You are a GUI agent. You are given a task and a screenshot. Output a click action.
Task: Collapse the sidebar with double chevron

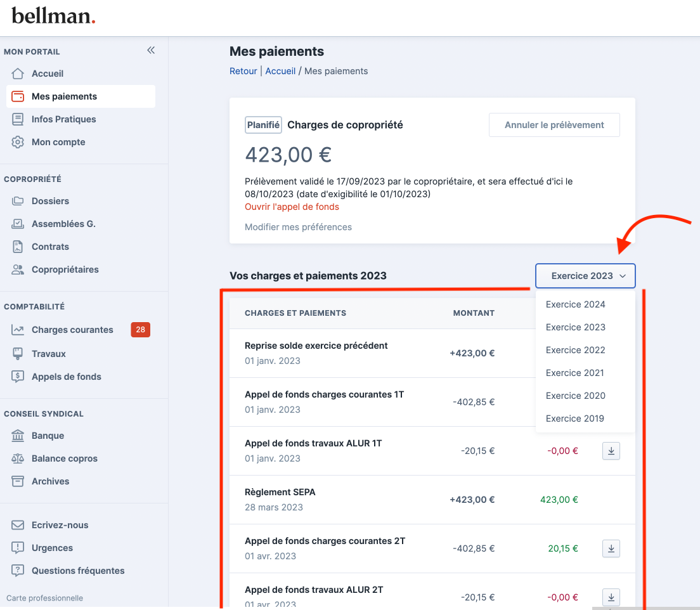151,51
